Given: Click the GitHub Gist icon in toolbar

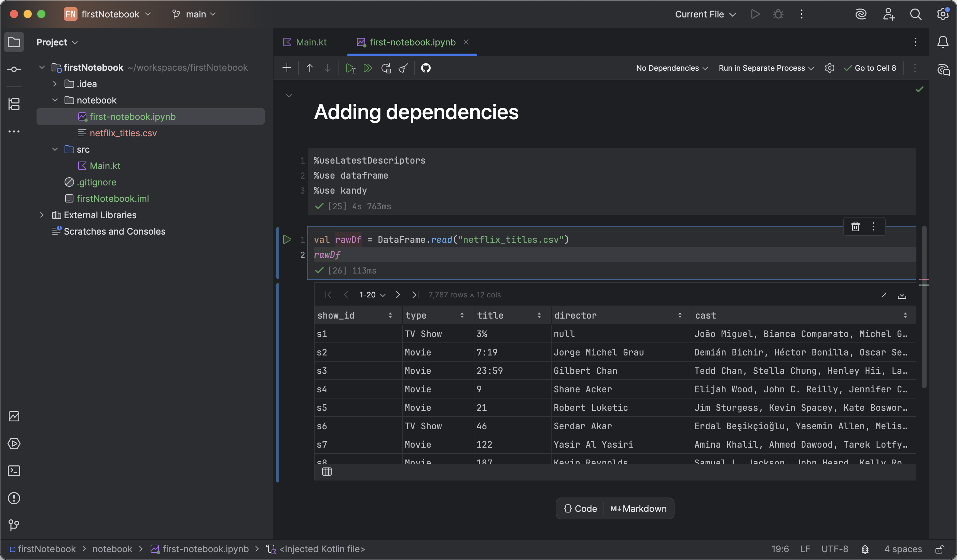Looking at the screenshot, I should point(426,68).
